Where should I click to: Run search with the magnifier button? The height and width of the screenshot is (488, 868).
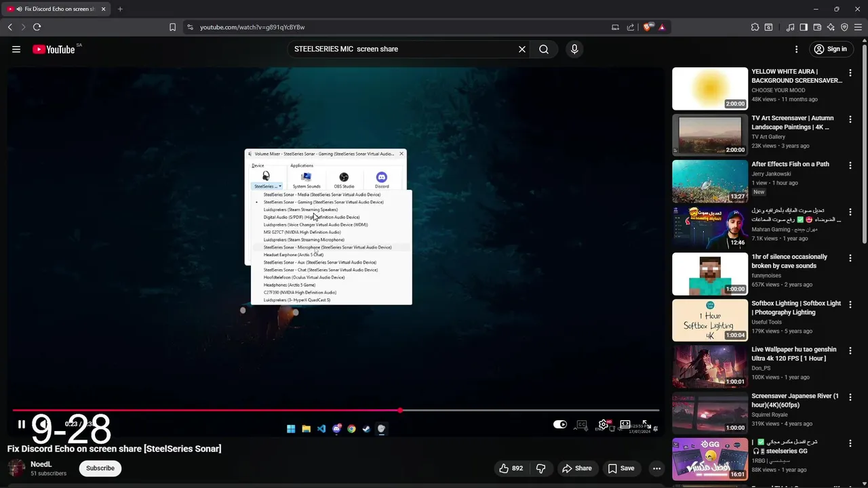click(x=544, y=49)
